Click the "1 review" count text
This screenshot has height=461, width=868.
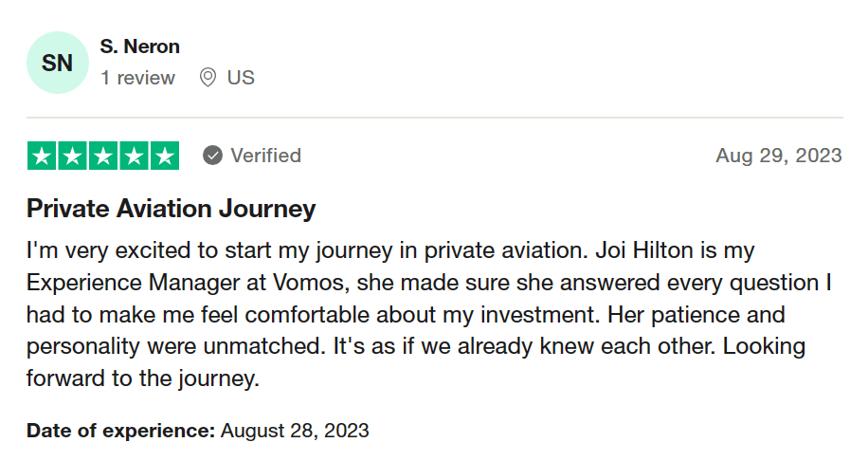pyautogui.click(x=137, y=78)
